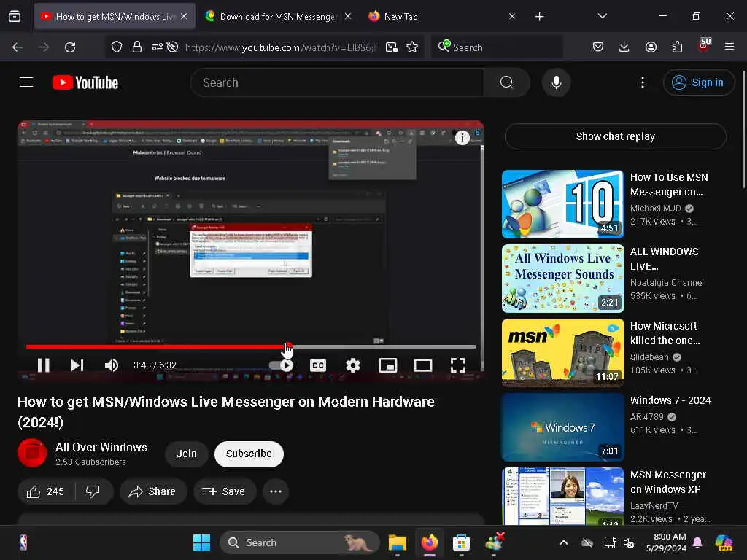The width and height of the screenshot is (747, 560).
Task: Enter fullscreen video mode
Action: [458, 365]
